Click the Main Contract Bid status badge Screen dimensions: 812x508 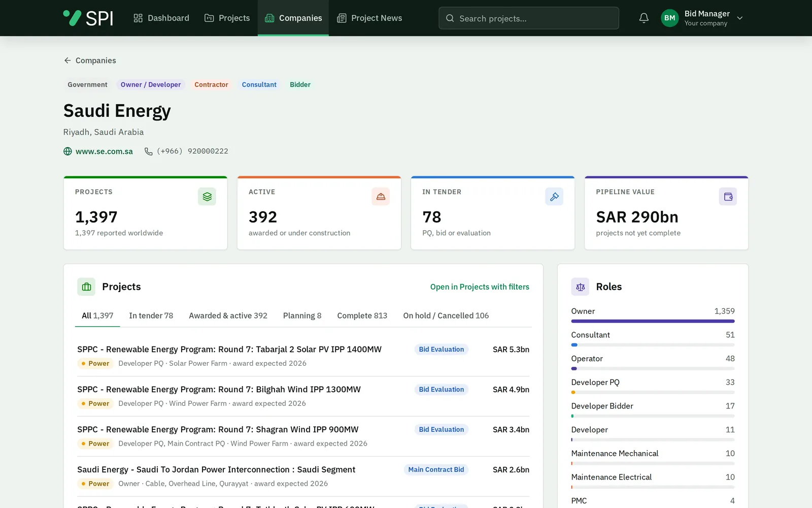coord(436,470)
